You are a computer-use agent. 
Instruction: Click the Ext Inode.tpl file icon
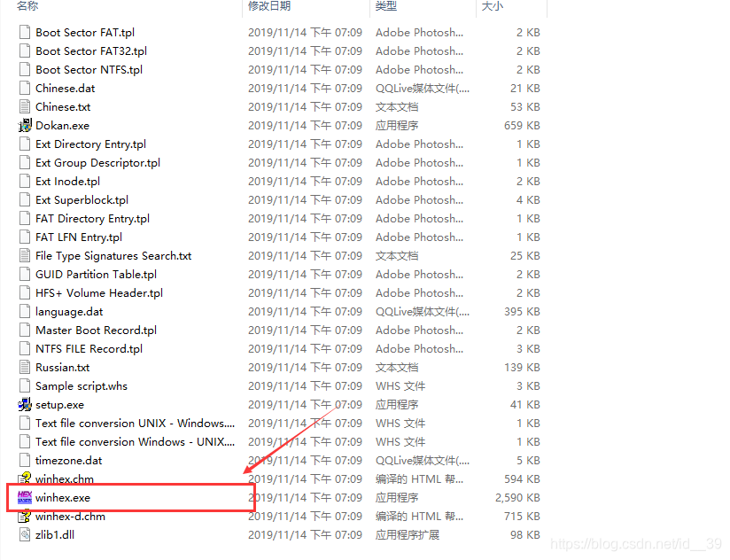(25, 181)
